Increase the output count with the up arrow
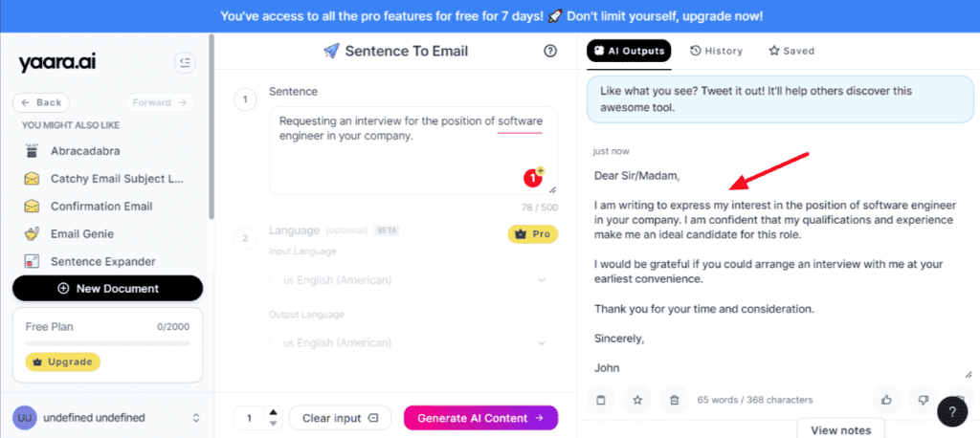The height and width of the screenshot is (438, 980). (x=273, y=412)
